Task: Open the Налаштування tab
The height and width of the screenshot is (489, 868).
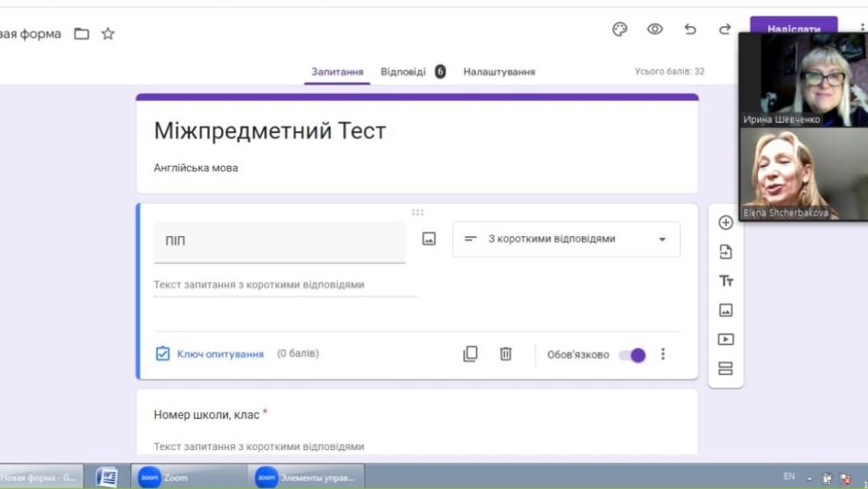Action: (499, 72)
